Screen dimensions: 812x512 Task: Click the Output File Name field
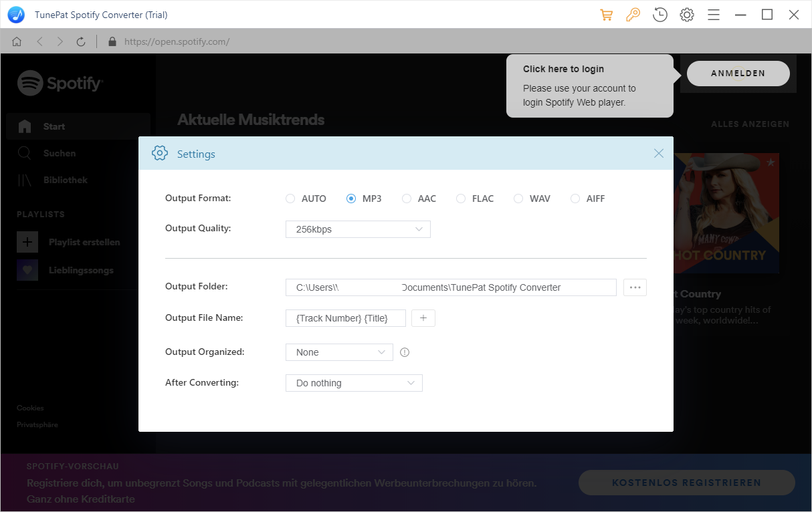(346, 318)
